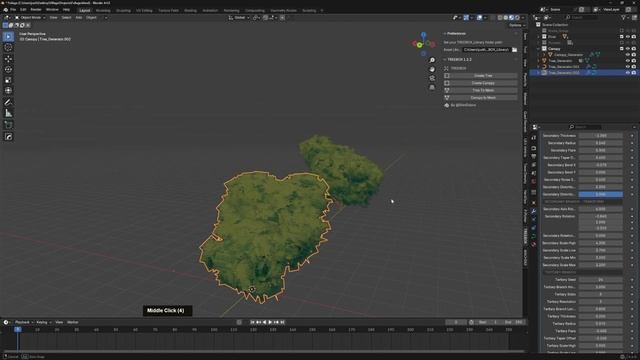Open the Keying menu in timeline
This screenshot has width=640, height=360.
pos(43,322)
